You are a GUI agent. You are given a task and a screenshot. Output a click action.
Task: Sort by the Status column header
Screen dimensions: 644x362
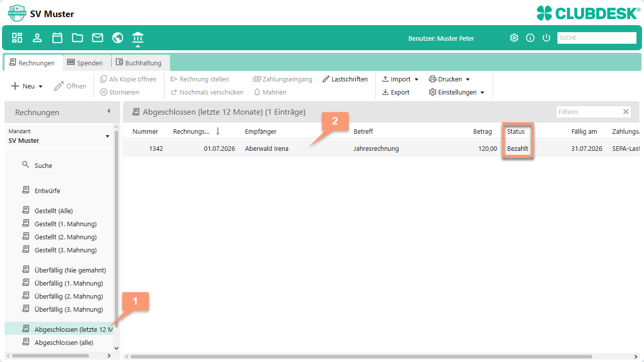[x=516, y=131]
